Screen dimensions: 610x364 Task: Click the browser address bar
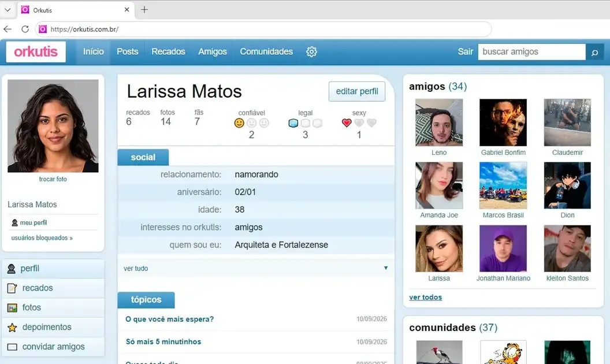click(263, 29)
